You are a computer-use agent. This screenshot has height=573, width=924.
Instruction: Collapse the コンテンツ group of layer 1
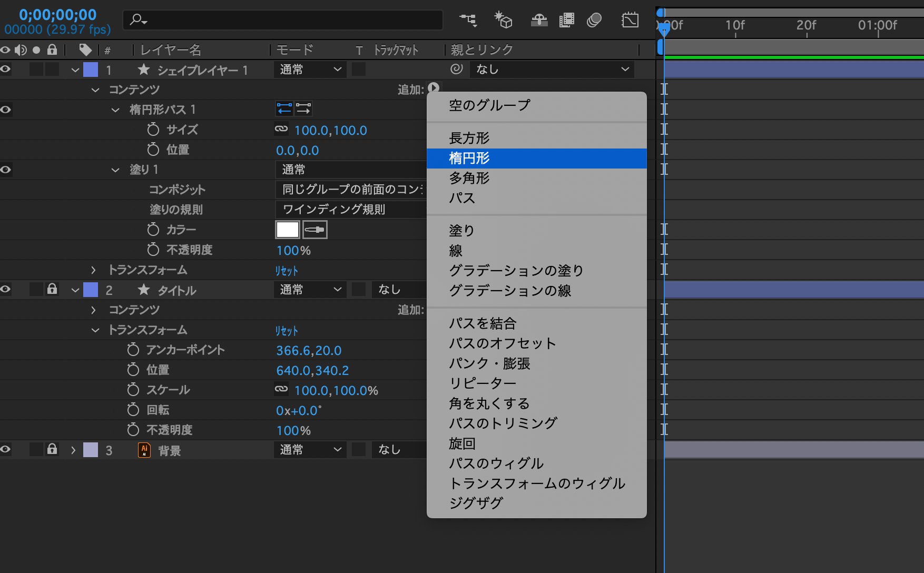[95, 90]
